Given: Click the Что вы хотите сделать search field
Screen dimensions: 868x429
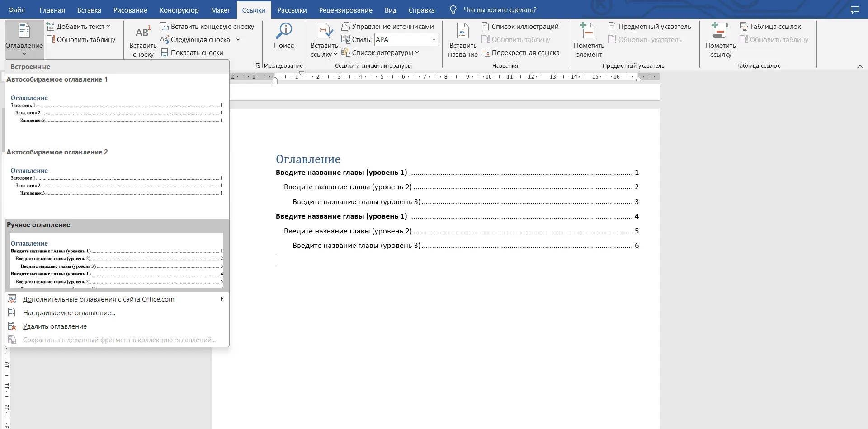Looking at the screenshot, I should 500,10.
